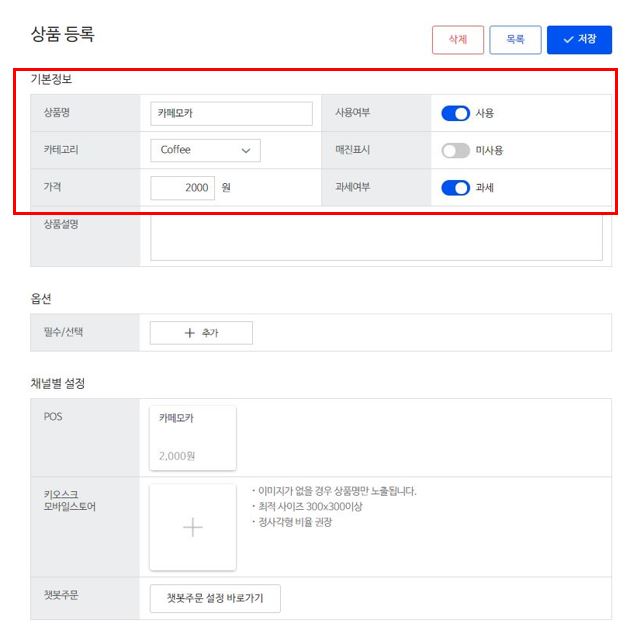Click the plus icon in image upload box

(x=193, y=527)
